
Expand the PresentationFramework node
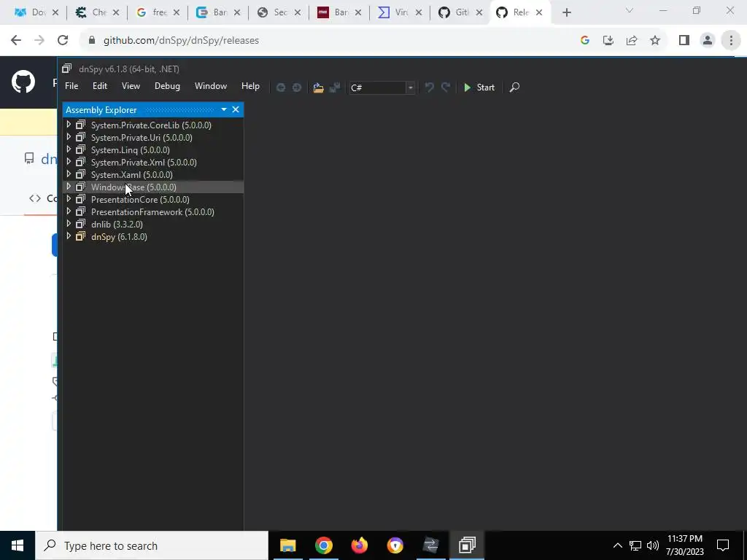(69, 211)
